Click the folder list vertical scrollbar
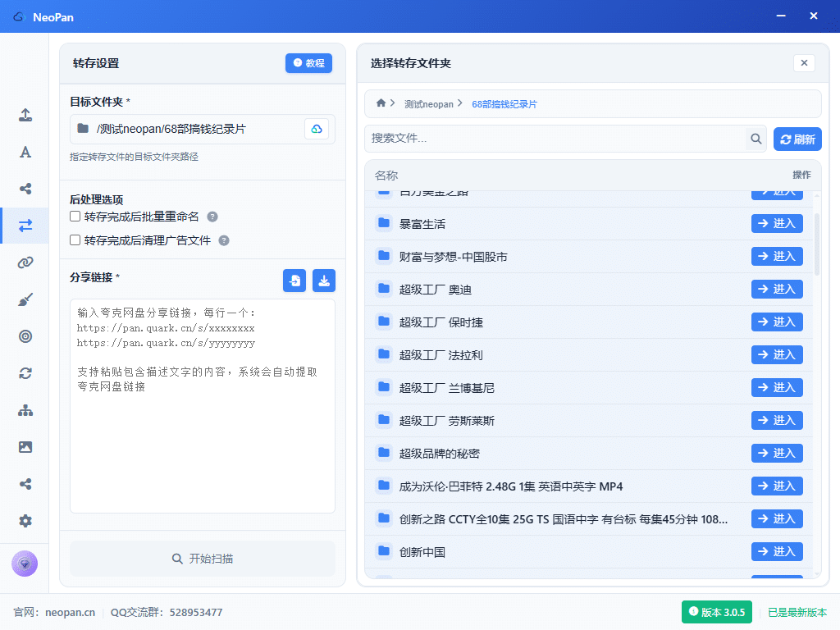This screenshot has height=630, width=840. 816,244
